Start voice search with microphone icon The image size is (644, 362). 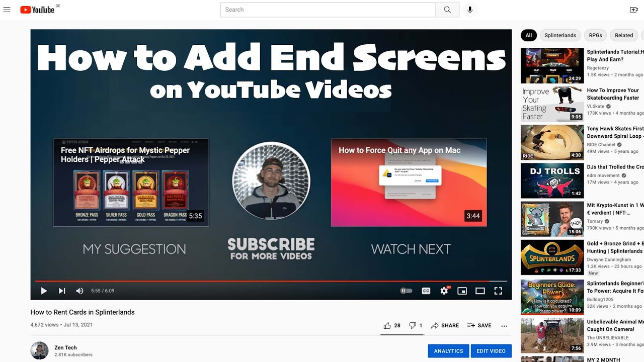point(470,10)
